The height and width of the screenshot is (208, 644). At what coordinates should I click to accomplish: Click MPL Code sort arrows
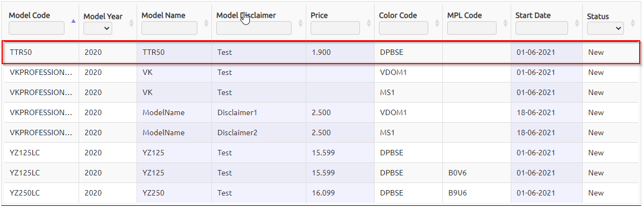505,23
